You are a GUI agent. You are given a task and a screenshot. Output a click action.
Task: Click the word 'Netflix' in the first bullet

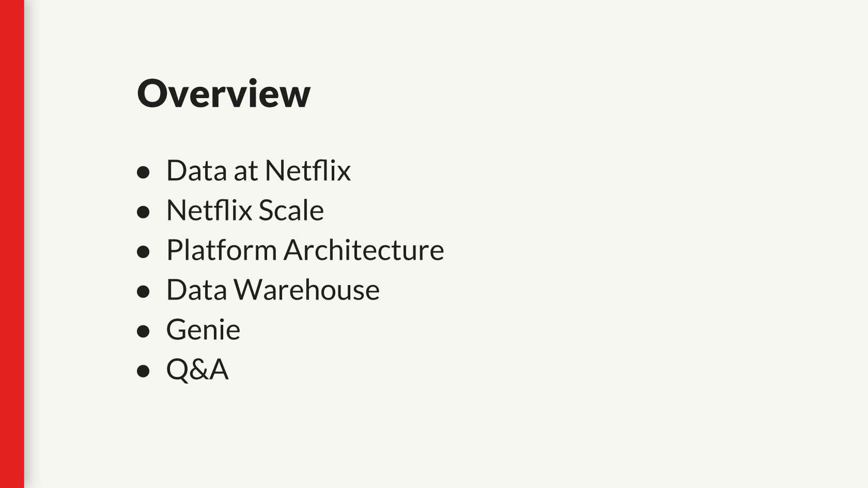click(x=308, y=170)
